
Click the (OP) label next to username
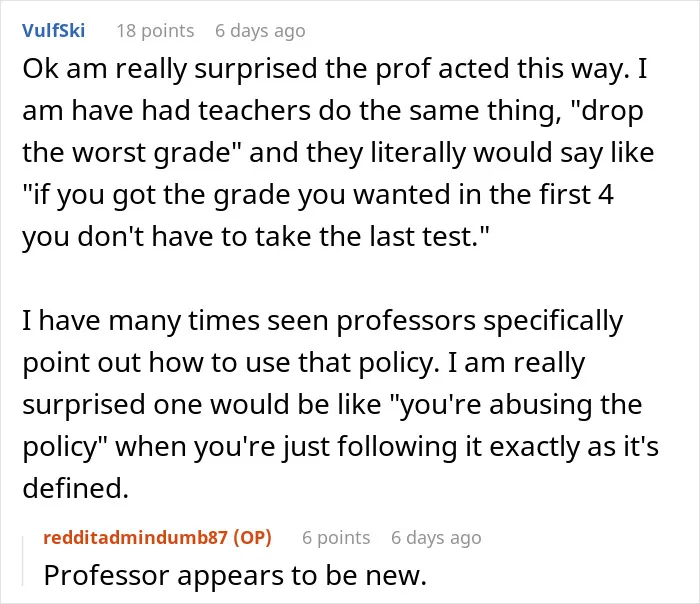pos(252,537)
